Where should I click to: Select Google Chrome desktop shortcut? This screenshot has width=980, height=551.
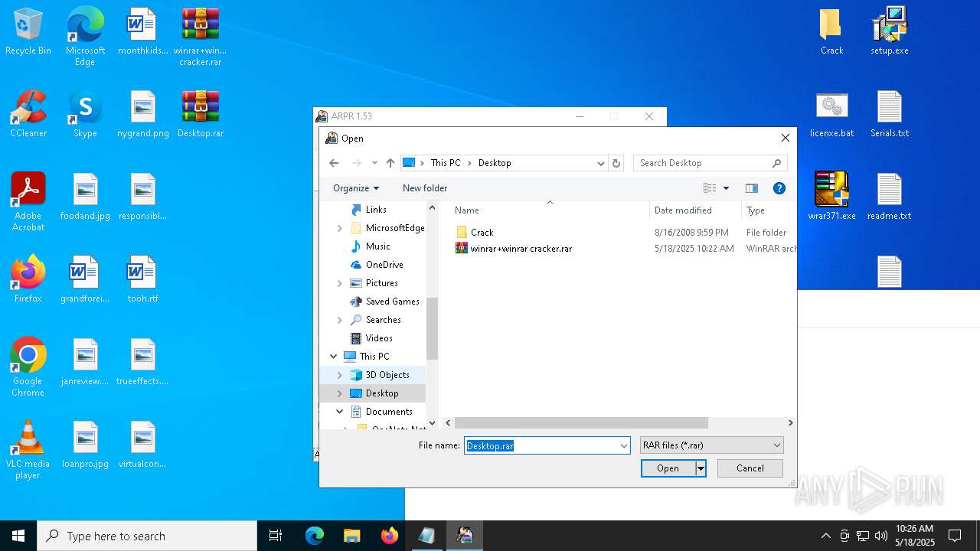click(28, 367)
